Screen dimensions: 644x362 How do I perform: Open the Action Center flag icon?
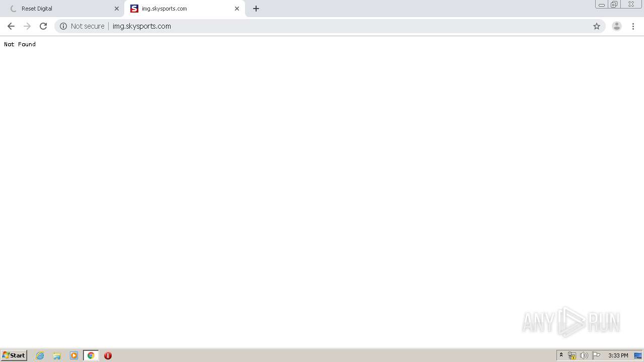coord(596,355)
